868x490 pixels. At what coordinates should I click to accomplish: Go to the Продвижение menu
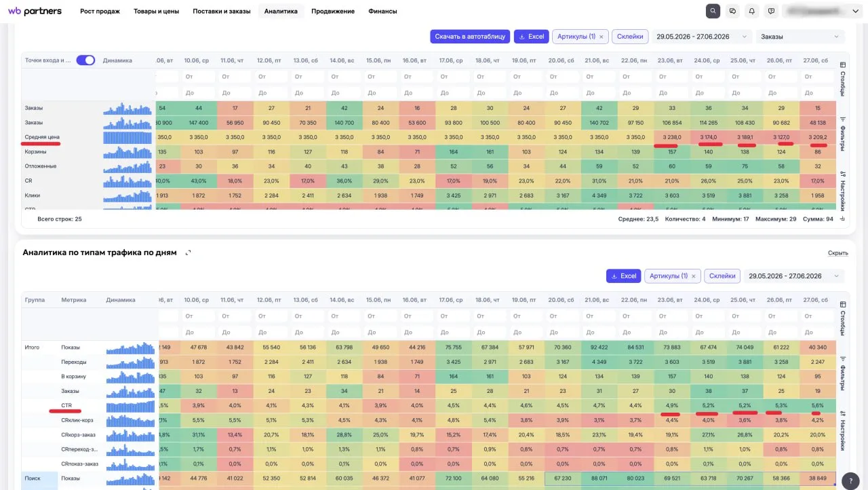pyautogui.click(x=333, y=12)
